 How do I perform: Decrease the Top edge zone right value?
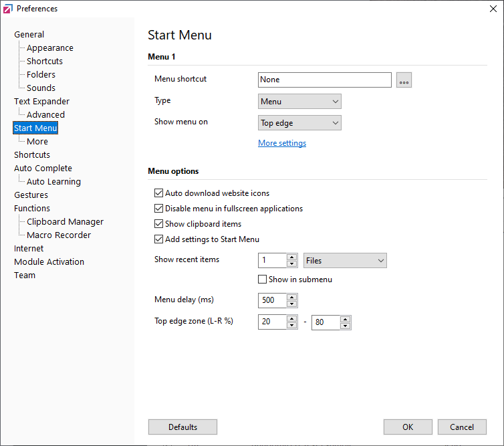pyautogui.click(x=345, y=326)
